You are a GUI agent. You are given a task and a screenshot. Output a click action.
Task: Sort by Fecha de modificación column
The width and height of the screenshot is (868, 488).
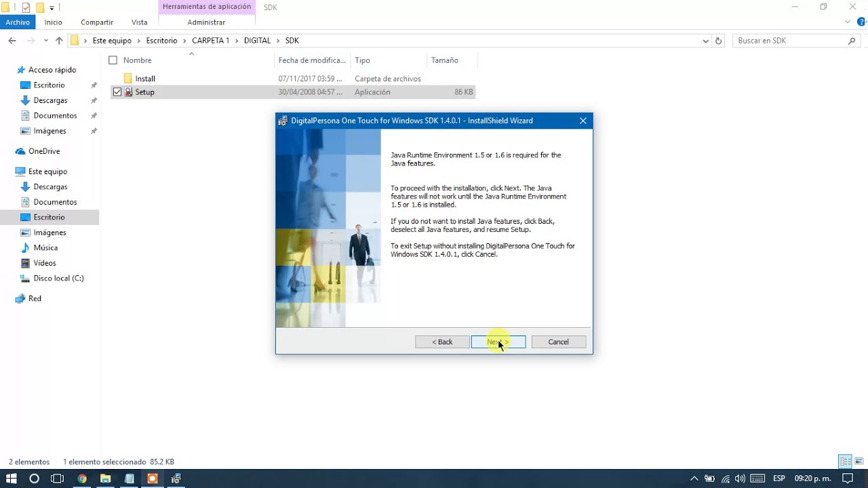[x=312, y=60]
